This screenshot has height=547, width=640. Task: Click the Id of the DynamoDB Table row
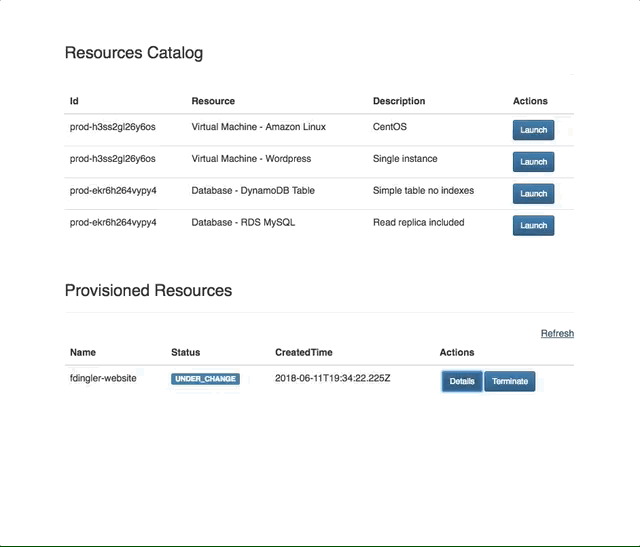113,191
